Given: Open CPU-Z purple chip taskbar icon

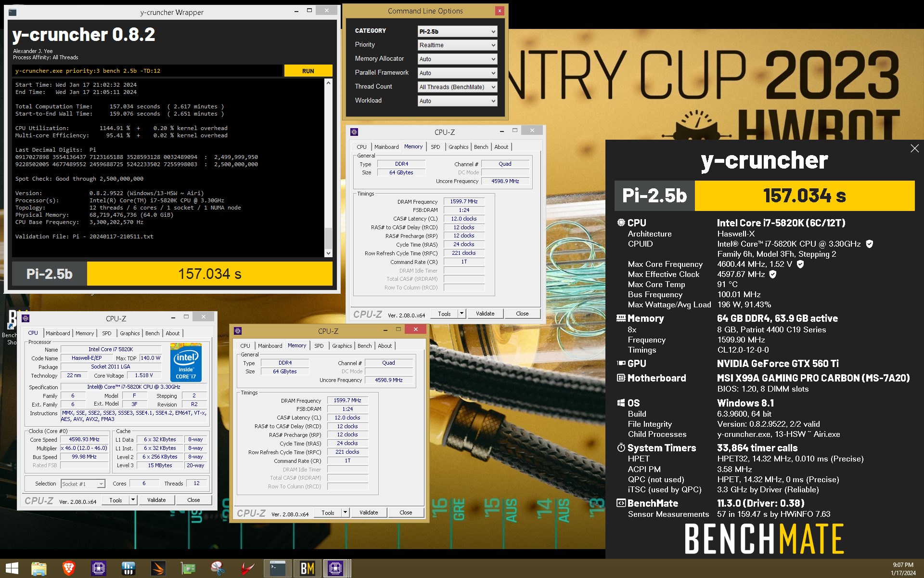Looking at the screenshot, I should click(99, 569).
